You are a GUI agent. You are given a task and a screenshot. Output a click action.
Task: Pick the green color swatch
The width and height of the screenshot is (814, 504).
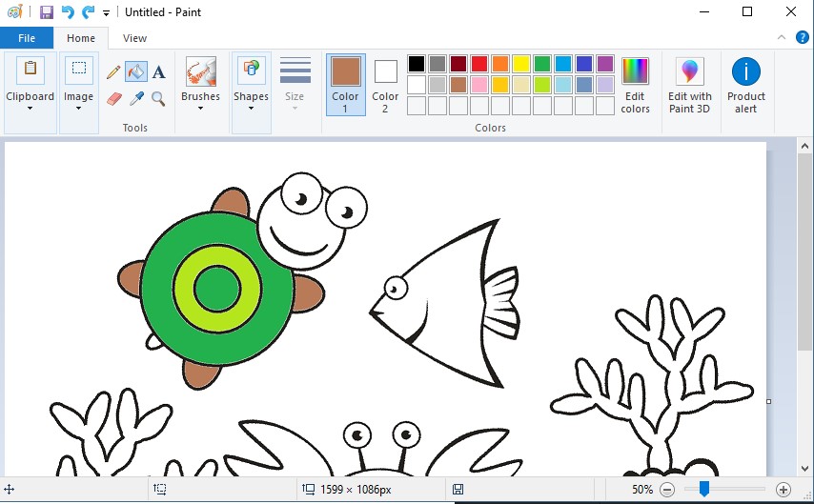coord(542,64)
